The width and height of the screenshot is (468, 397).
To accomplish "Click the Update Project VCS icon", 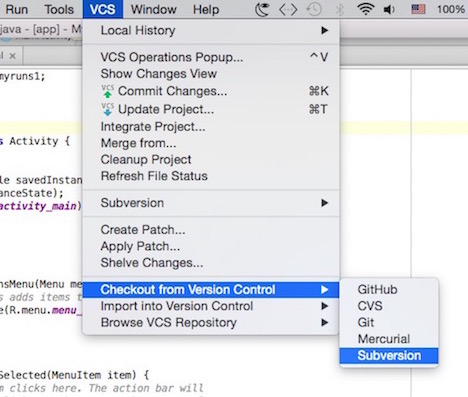I will coord(107,109).
